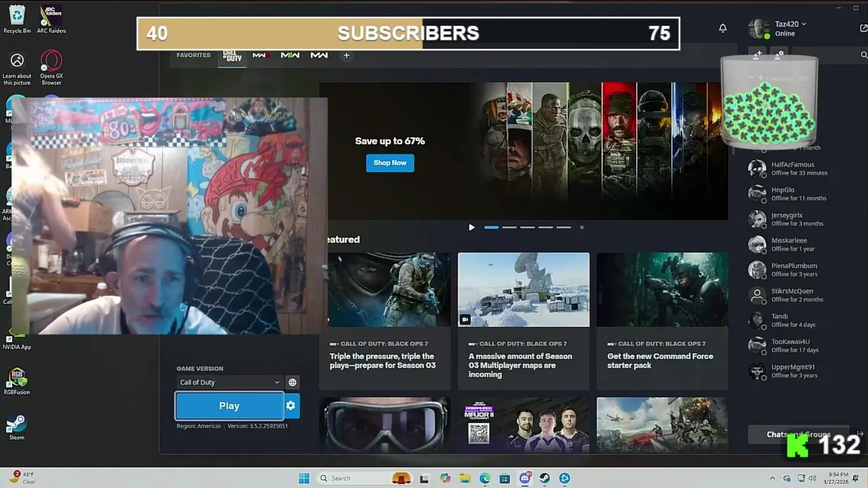Screen dimensions: 868x488
Task: Click Misskarleee avatar icon
Action: point(757,245)
